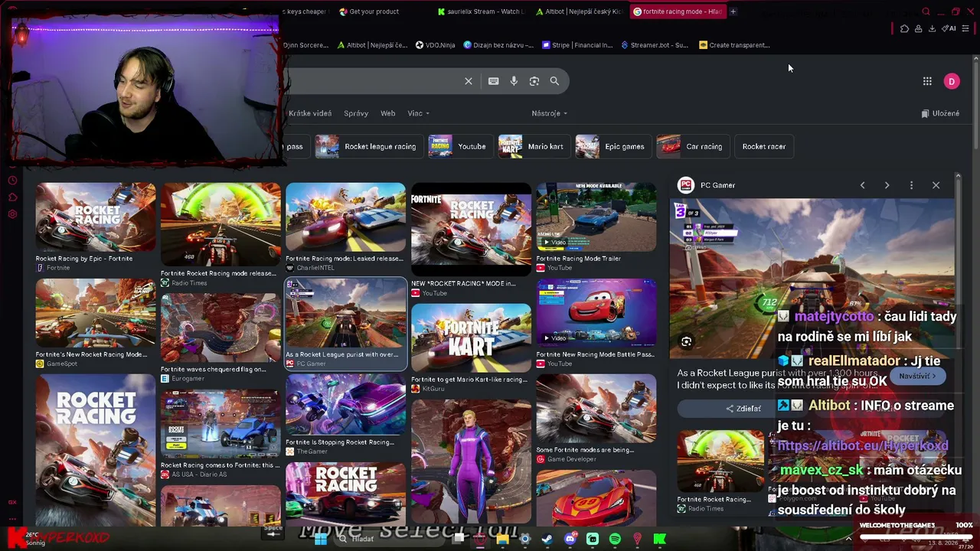This screenshot has width=980, height=551.
Task: Open the Uložené saved items link
Action: (x=941, y=113)
